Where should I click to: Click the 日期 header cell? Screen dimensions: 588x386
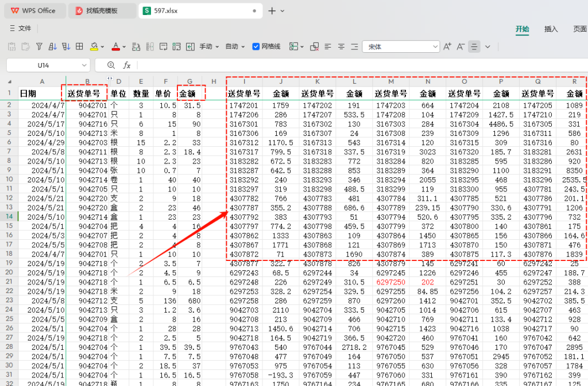coord(42,93)
